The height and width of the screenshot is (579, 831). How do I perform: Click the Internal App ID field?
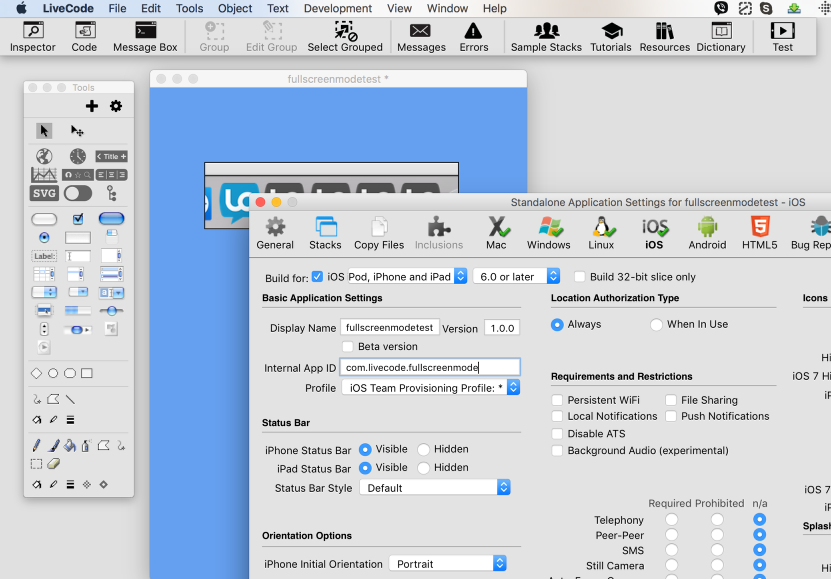point(430,368)
